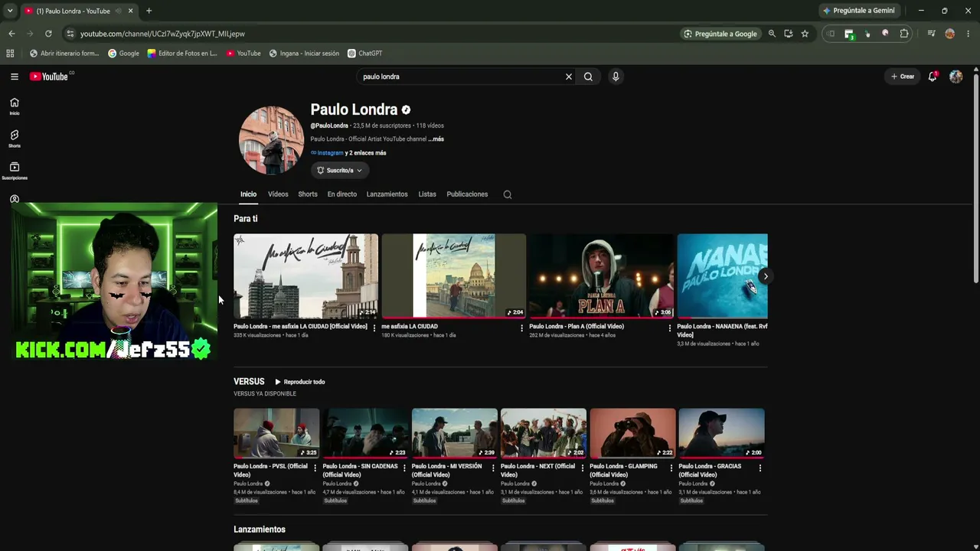Open options for SIN CADENAS video
The image size is (980, 551).
point(403,467)
